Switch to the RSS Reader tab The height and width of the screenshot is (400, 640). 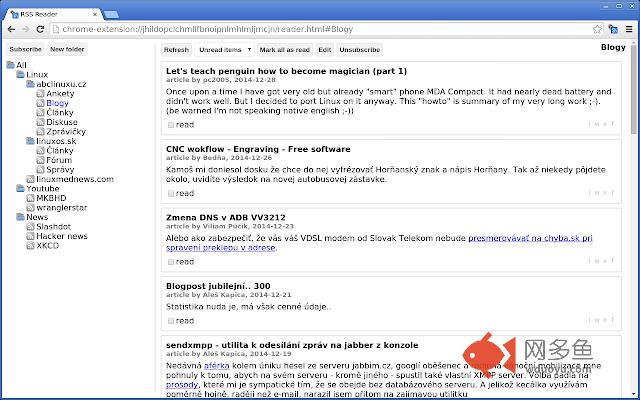point(53,14)
